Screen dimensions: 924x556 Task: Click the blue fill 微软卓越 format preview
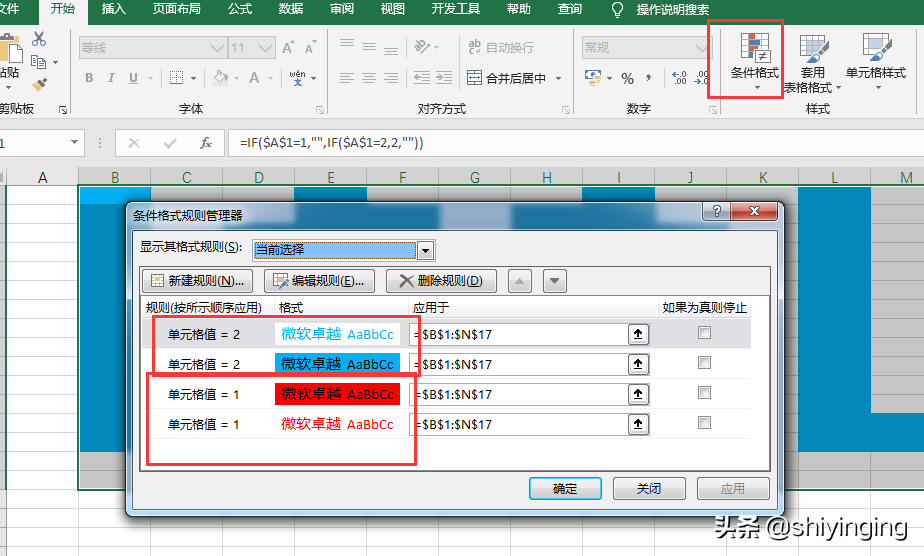tap(337, 364)
